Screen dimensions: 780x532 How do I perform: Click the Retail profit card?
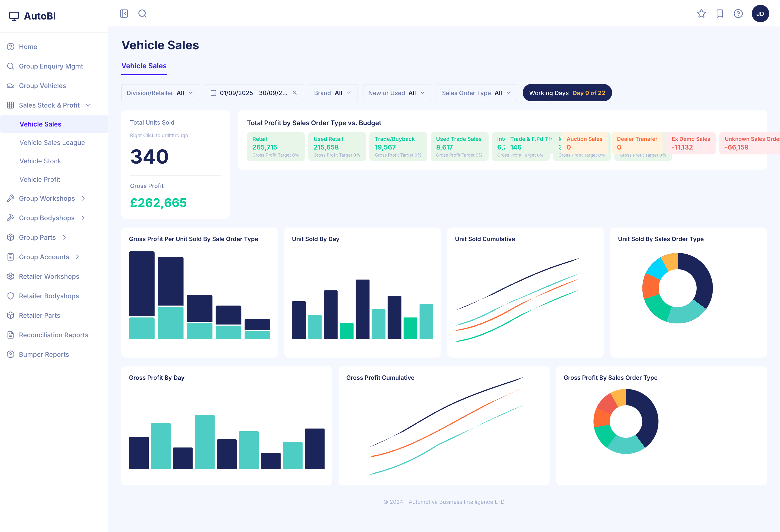(x=275, y=146)
